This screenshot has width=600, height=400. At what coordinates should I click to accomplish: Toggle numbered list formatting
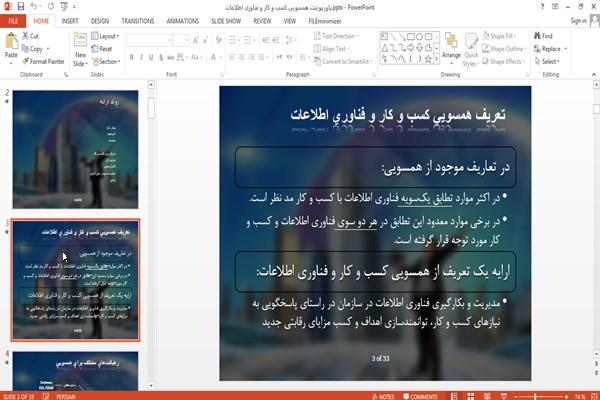[x=247, y=40]
